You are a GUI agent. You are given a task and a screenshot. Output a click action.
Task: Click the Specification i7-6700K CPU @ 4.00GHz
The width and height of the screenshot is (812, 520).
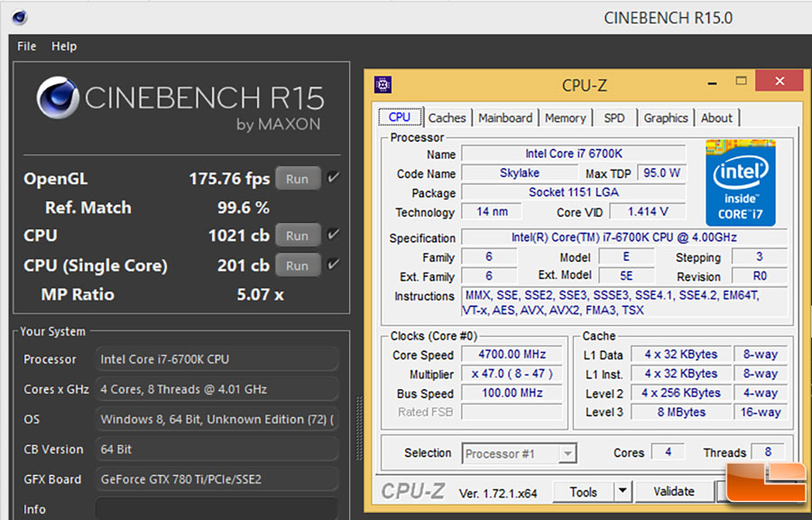tap(624, 237)
